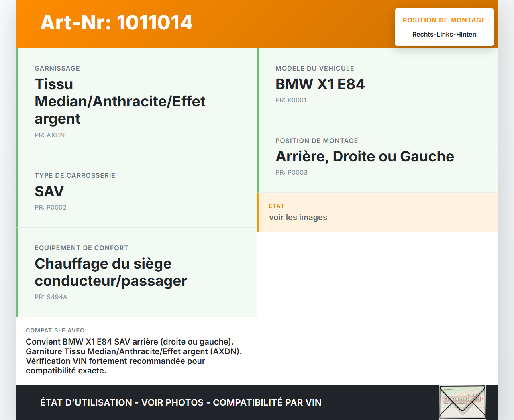The height and width of the screenshot is (420, 514).
Task: Open the MODÈLE DU VÉHICULE BMW X1 E84 card
Action: tap(320, 84)
